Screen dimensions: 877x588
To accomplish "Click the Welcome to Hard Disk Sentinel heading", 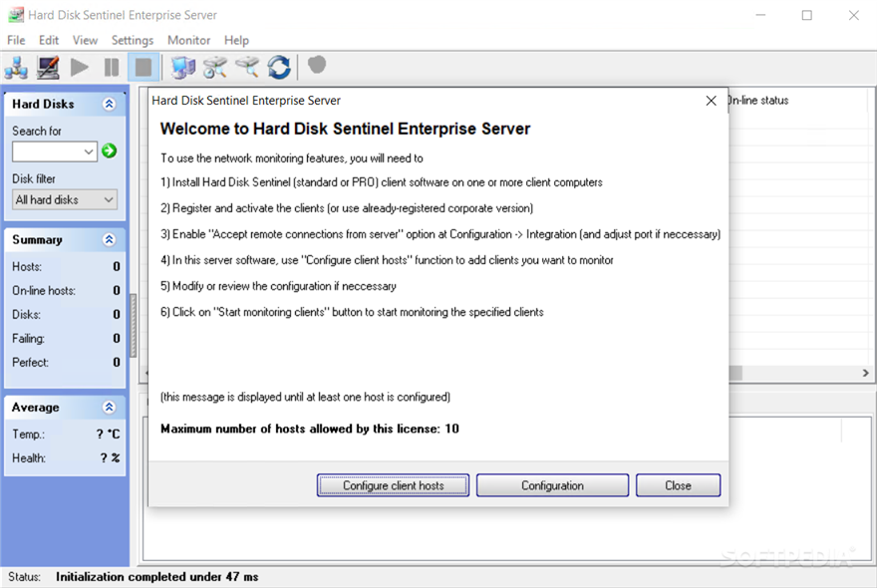I will click(x=345, y=129).
